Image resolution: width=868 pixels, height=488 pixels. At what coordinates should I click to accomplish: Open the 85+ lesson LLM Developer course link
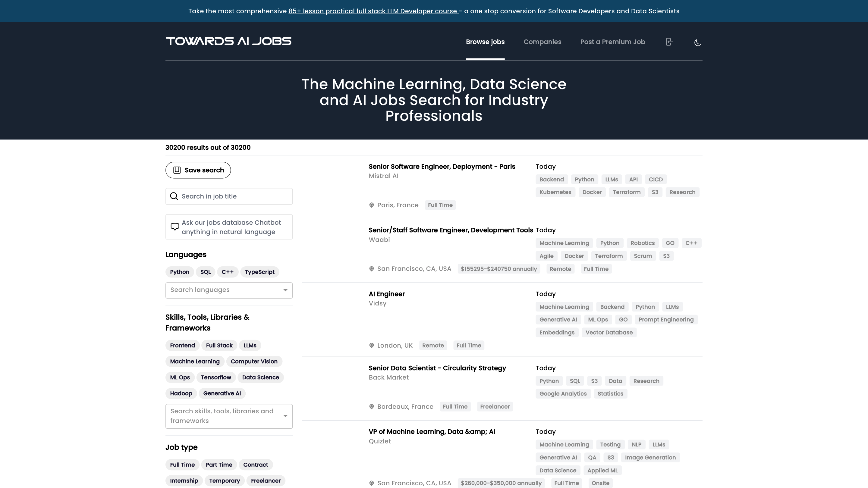click(x=373, y=11)
